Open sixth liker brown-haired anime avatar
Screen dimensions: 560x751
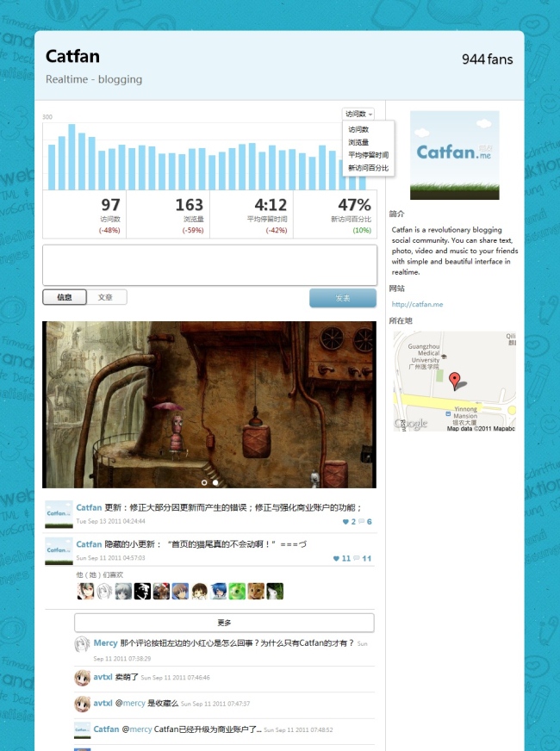tap(180, 591)
